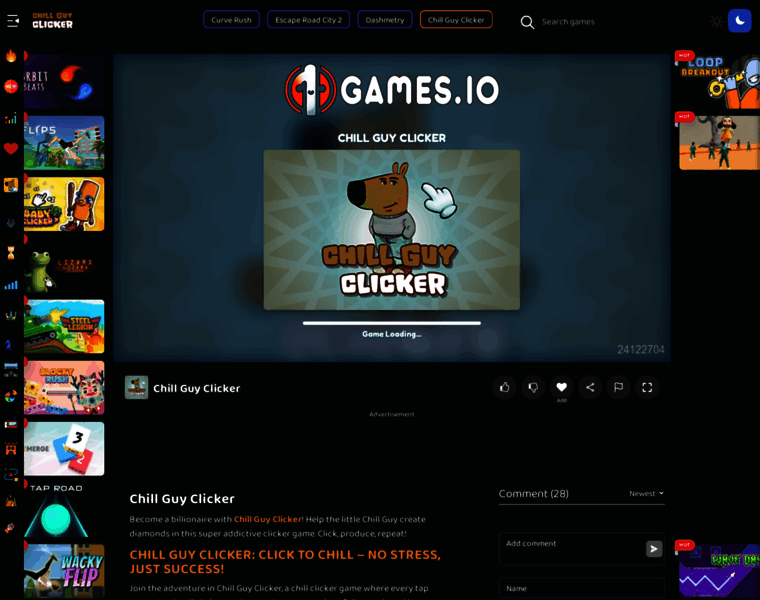Image resolution: width=760 pixels, height=600 pixels.
Task: Open Loop Breakout game thumbnail
Action: coord(719,81)
